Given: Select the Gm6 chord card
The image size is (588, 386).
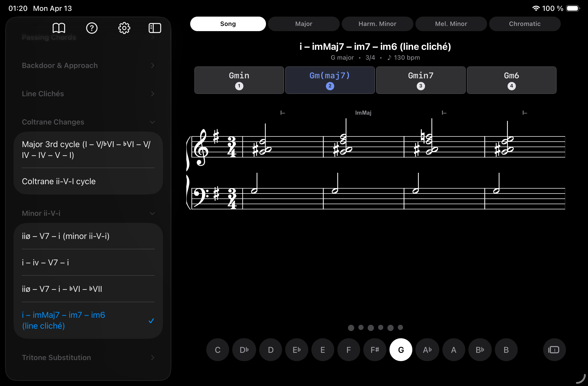Looking at the screenshot, I should click(511, 80).
